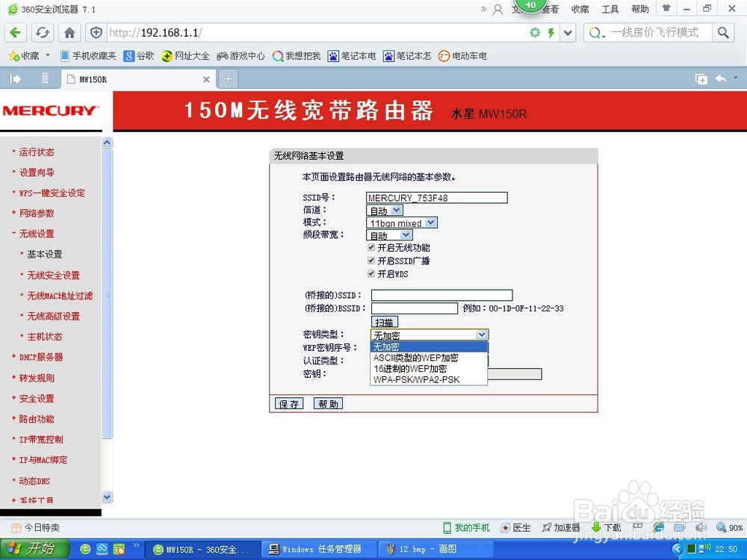Select 设置向导 in router sidebar
The image size is (747, 560).
click(37, 172)
